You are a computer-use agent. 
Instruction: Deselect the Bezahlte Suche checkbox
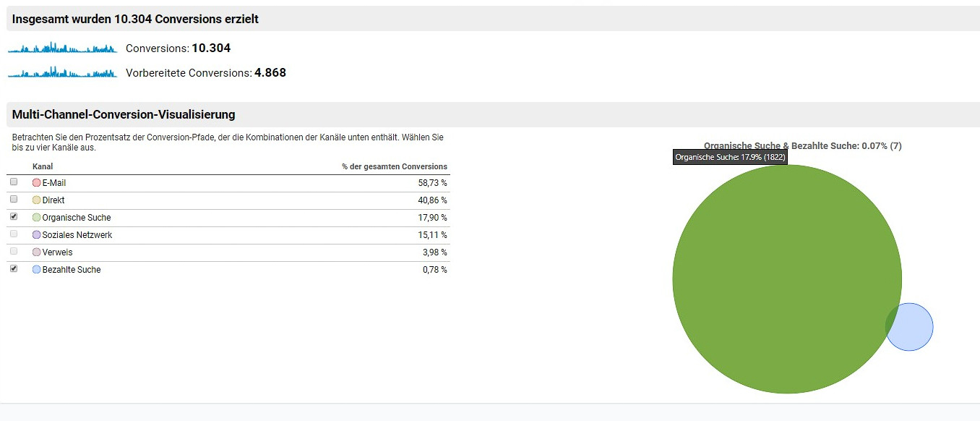(x=14, y=269)
